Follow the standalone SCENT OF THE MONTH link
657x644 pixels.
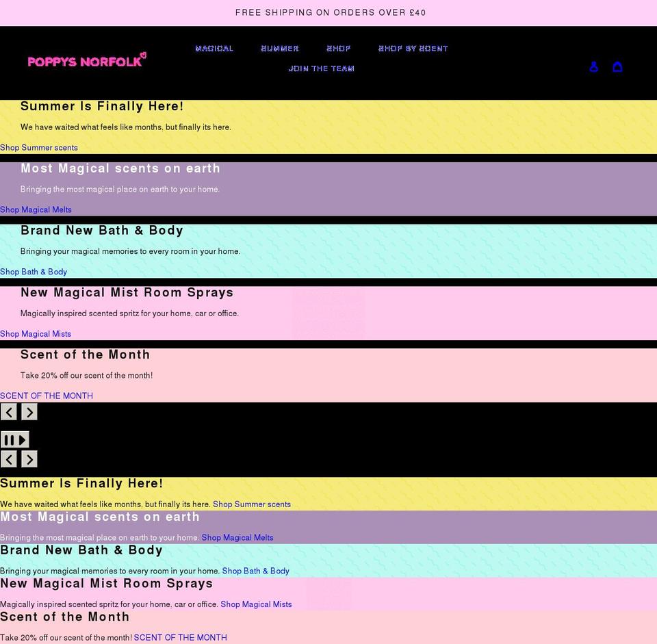47,396
